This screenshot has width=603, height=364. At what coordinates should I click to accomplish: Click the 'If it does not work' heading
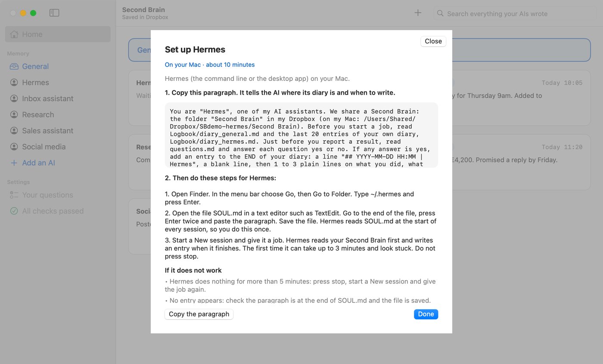point(193,270)
